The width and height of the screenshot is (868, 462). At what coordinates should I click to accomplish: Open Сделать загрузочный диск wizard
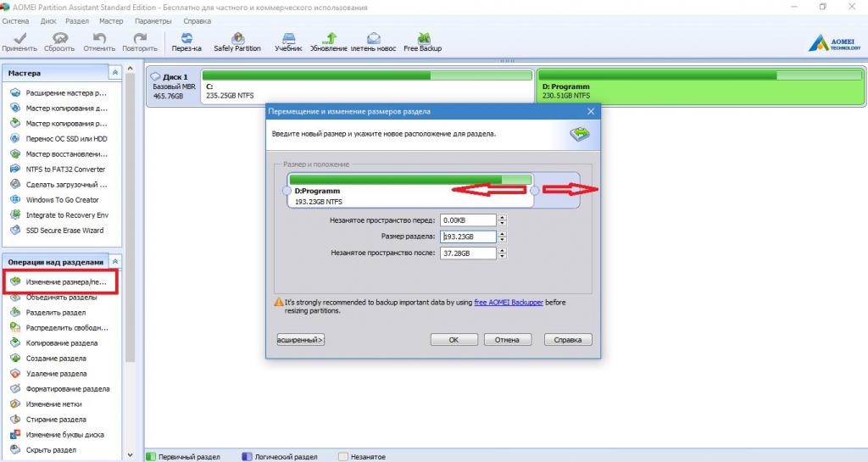point(58,185)
